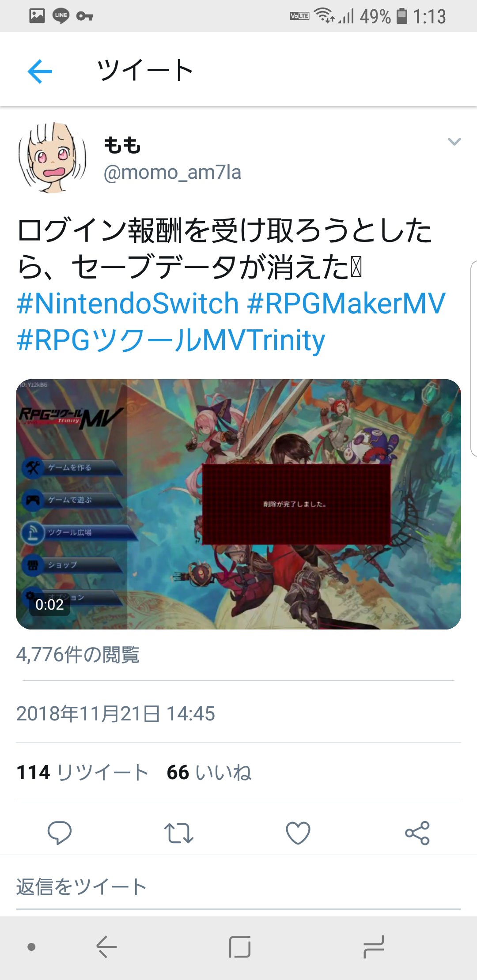Open the #NintendoSwitch hashtag

coord(128,304)
